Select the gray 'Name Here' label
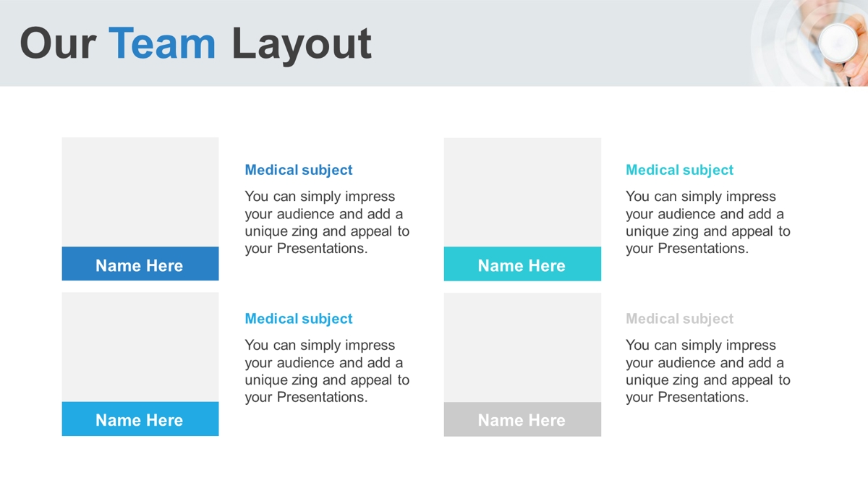Screen dimensions: 868x488 (x=522, y=419)
